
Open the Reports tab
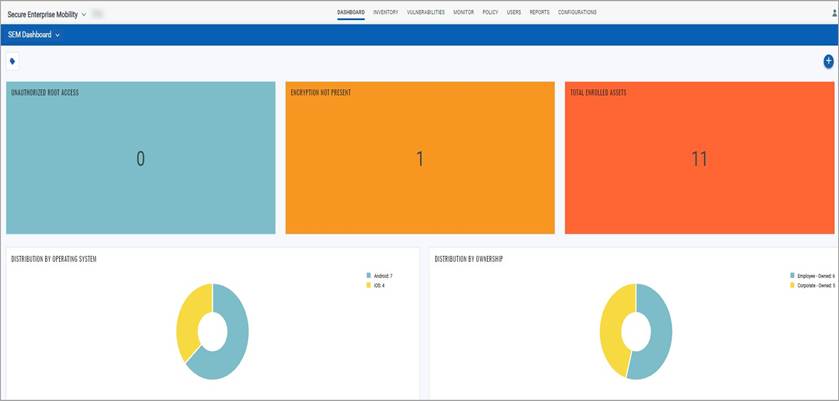point(539,12)
